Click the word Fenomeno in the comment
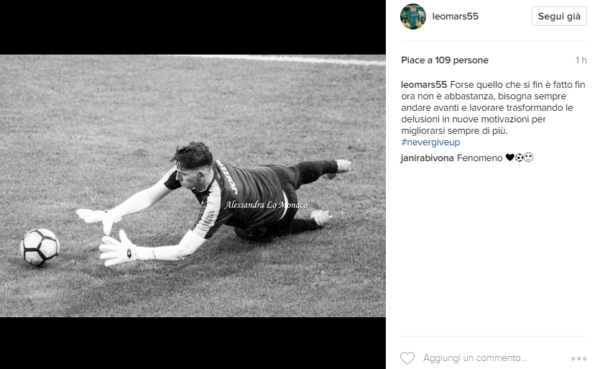The image size is (600, 369). [x=480, y=158]
